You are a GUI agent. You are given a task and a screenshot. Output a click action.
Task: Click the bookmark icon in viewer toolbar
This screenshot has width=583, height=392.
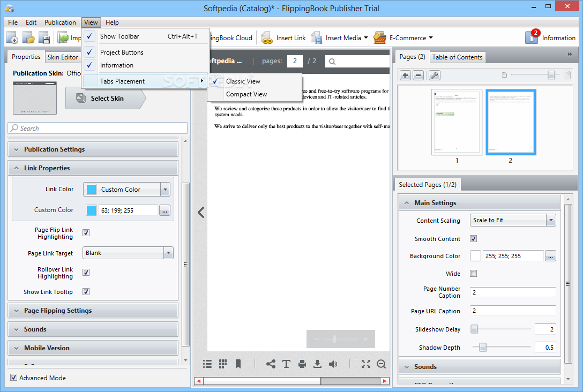click(x=238, y=364)
